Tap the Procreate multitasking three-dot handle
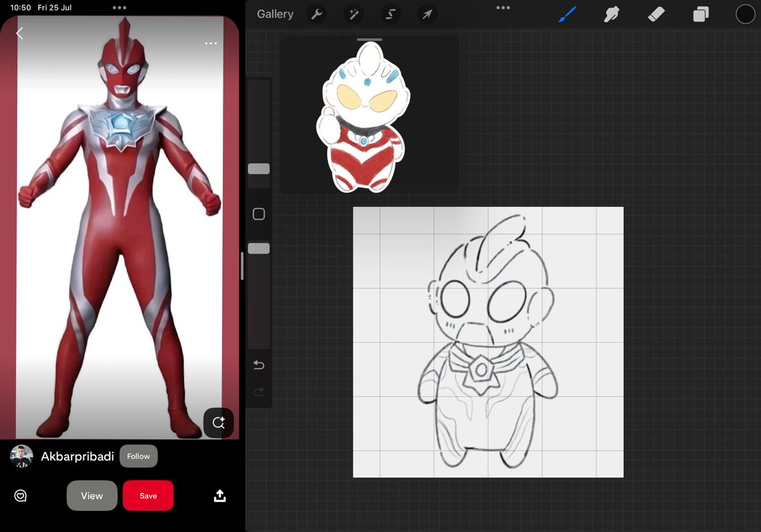 click(503, 7)
